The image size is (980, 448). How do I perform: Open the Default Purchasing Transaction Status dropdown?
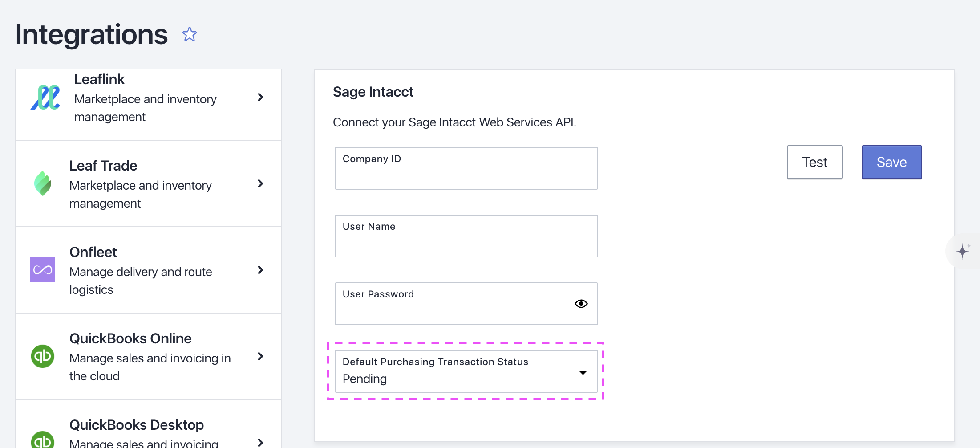[x=466, y=371]
